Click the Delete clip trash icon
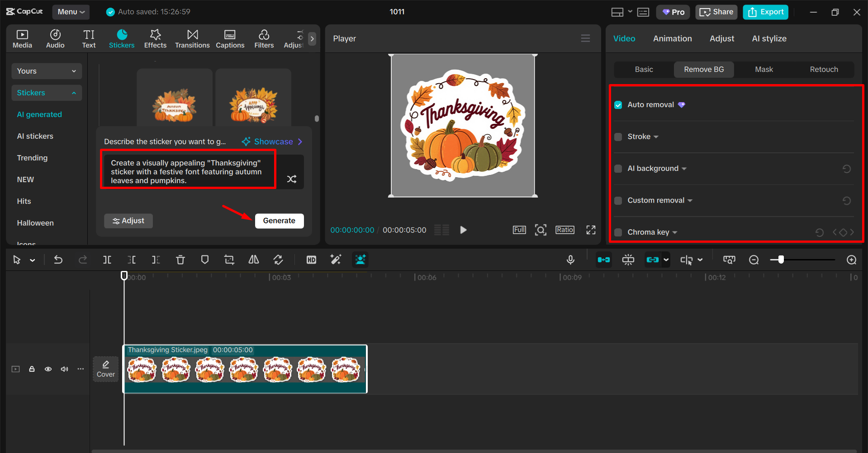The height and width of the screenshot is (453, 868). (x=180, y=260)
